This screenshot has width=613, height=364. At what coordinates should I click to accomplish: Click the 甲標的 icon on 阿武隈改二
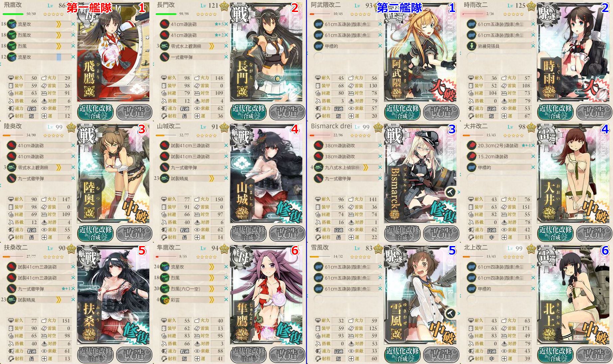319,46
